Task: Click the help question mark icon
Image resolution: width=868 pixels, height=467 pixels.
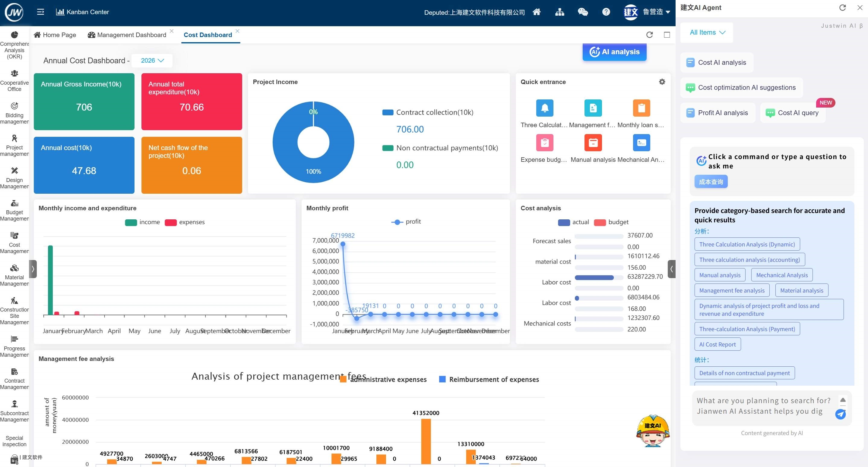Action: [606, 12]
